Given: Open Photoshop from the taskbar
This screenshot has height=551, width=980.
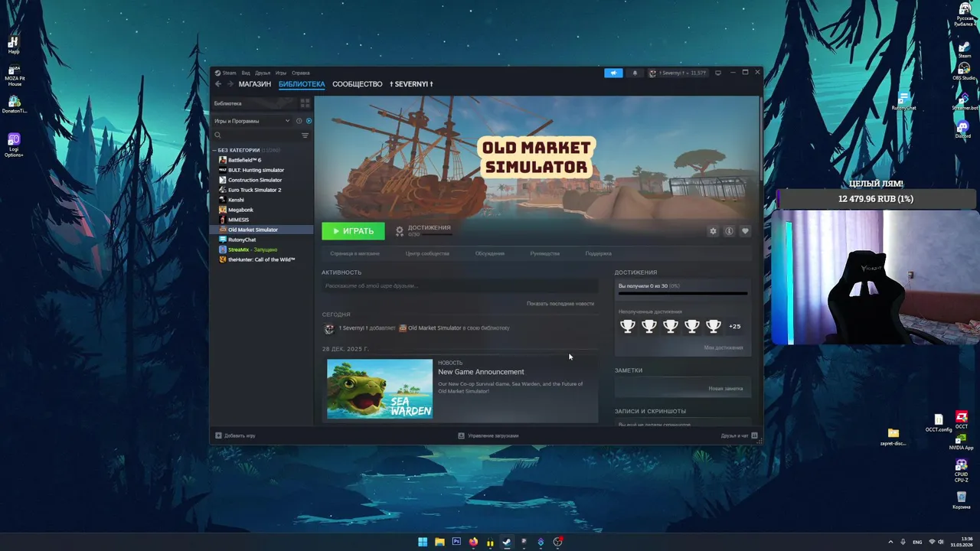Looking at the screenshot, I should (x=456, y=542).
